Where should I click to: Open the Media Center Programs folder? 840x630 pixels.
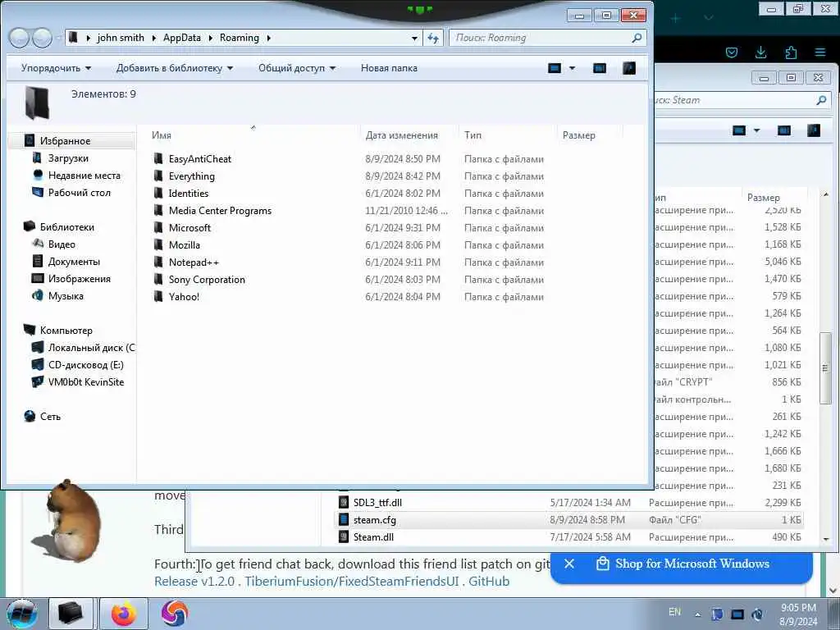coord(220,211)
